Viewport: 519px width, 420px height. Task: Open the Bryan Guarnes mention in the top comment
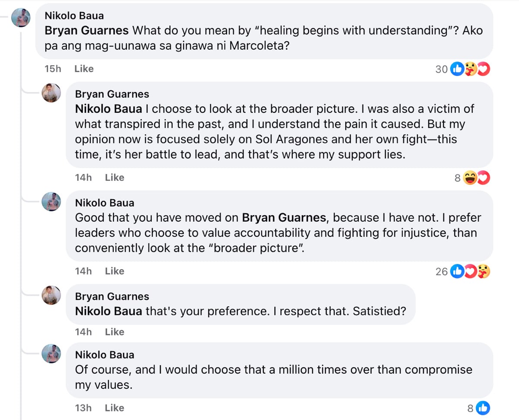click(x=86, y=30)
